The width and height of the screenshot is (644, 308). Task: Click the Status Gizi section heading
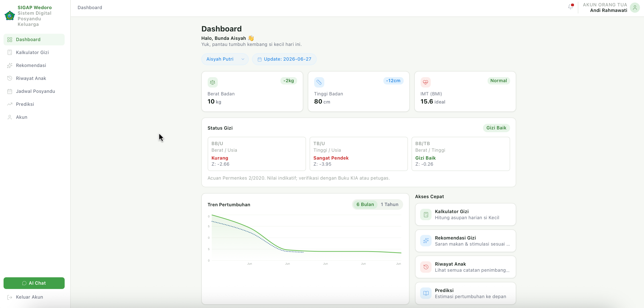[x=220, y=128]
